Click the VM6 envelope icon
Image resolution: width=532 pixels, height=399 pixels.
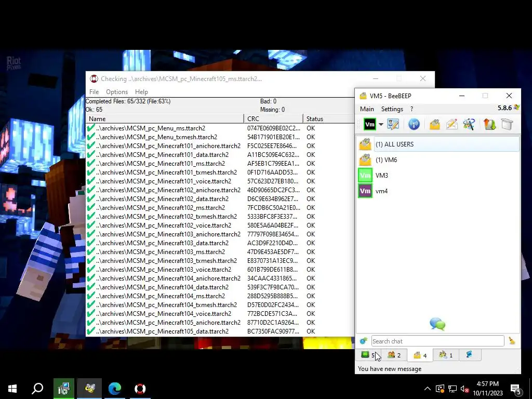point(365,160)
